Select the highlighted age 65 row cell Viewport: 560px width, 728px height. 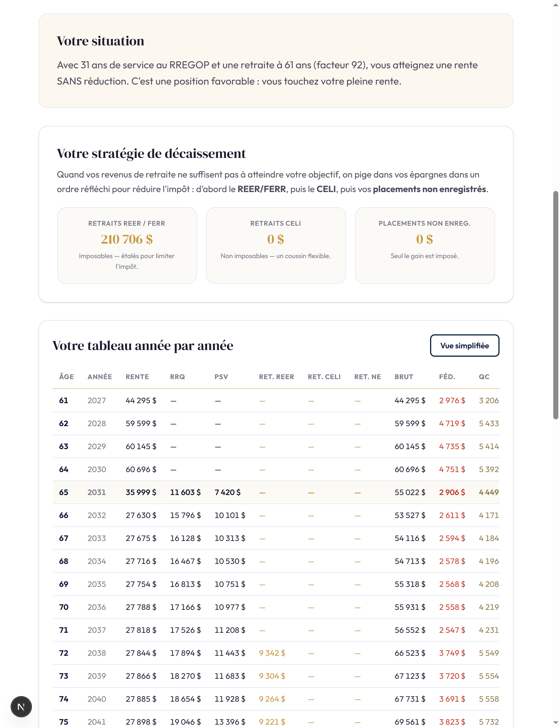pyautogui.click(x=64, y=492)
